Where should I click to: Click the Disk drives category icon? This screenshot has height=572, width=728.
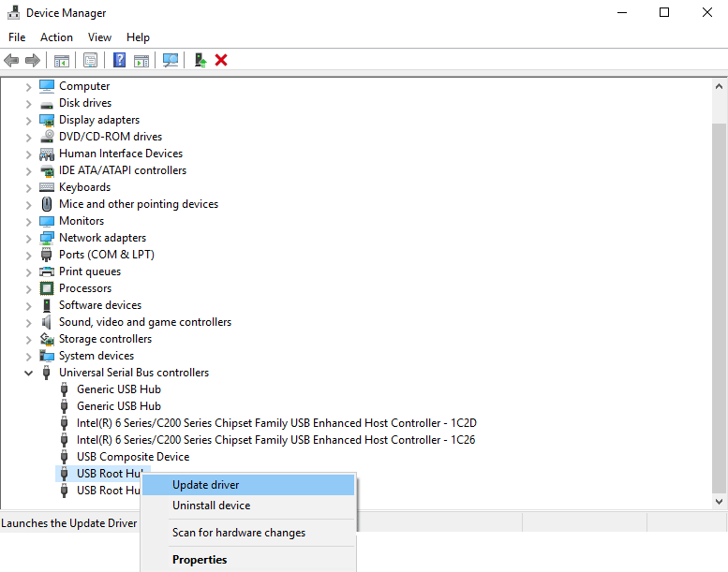pyautogui.click(x=47, y=104)
